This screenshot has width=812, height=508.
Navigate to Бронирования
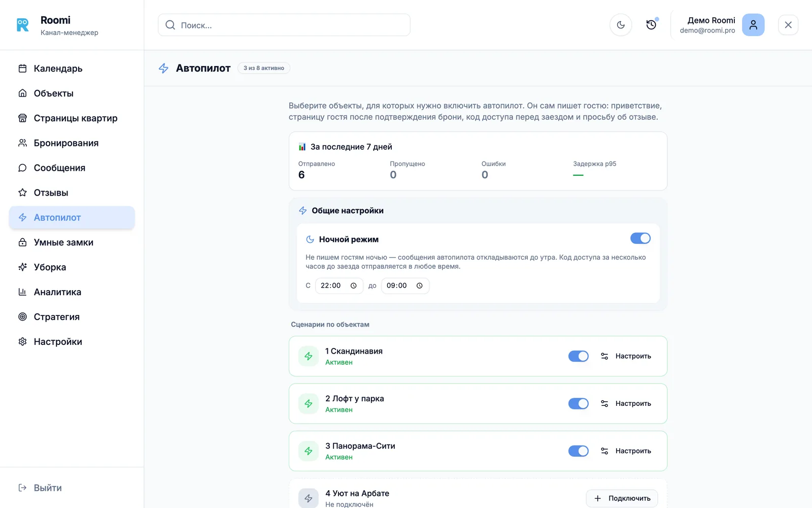tap(72, 143)
